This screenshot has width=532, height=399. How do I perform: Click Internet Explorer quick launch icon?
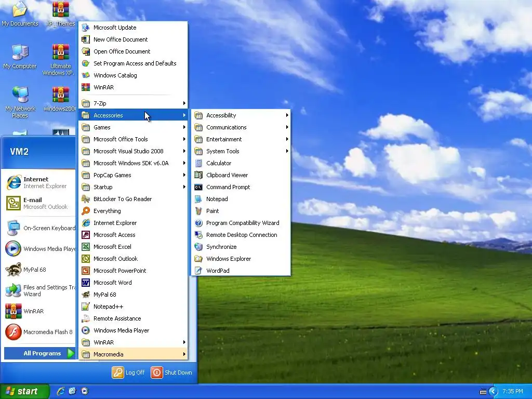point(61,391)
